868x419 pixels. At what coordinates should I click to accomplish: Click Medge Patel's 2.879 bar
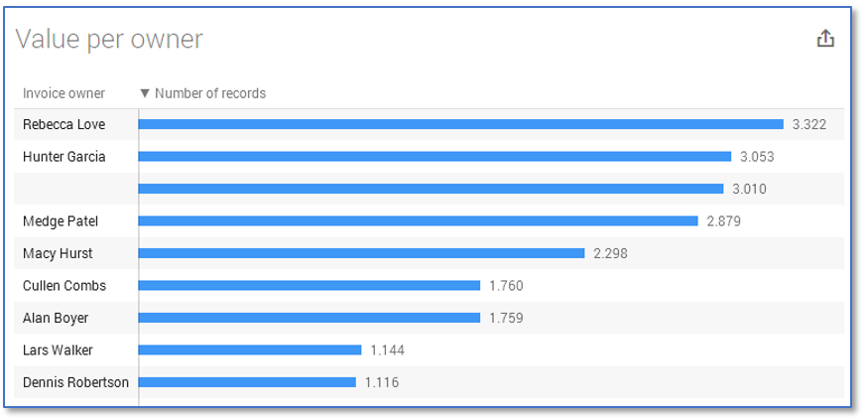pyautogui.click(x=418, y=221)
